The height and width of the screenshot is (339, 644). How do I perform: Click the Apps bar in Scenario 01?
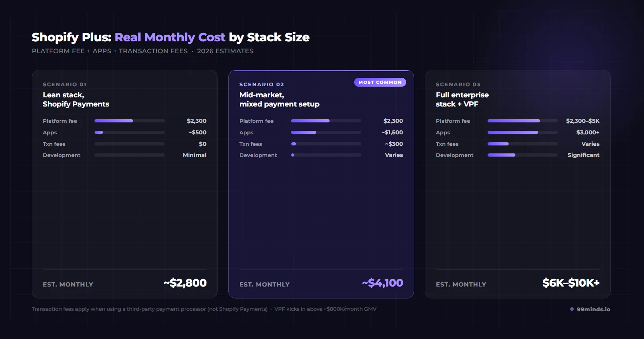[x=129, y=132]
